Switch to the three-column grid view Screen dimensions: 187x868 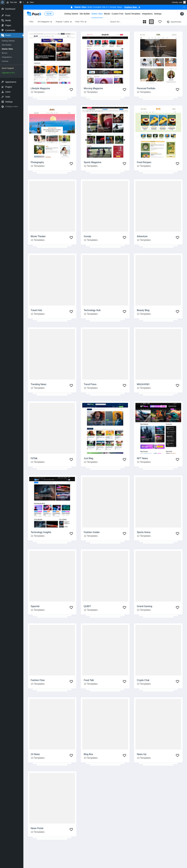tap(151, 22)
